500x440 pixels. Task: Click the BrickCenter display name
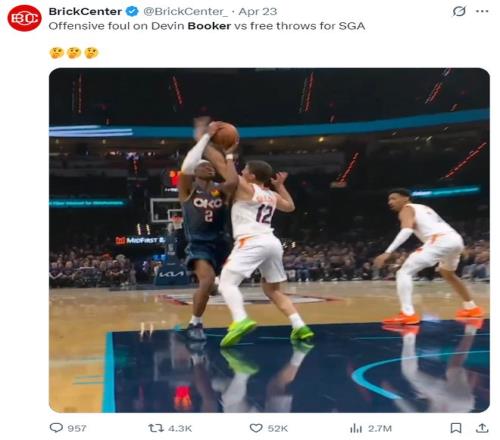85,12
